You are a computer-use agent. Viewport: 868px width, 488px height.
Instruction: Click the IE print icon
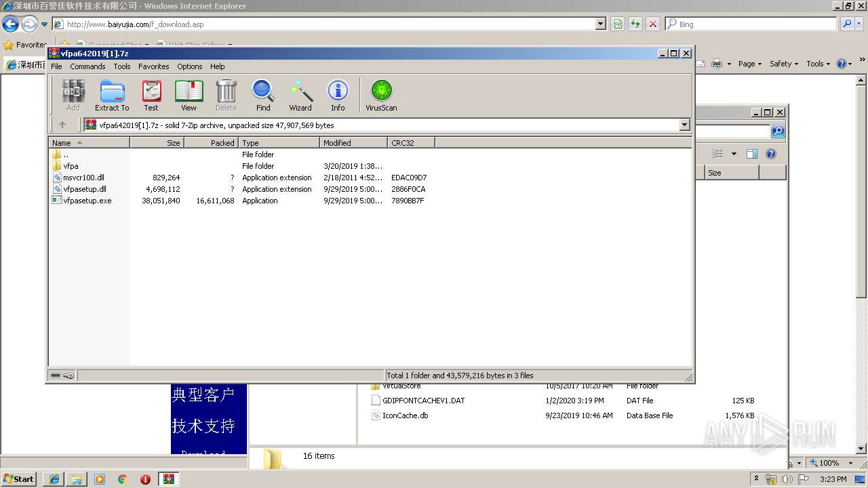coord(717,64)
